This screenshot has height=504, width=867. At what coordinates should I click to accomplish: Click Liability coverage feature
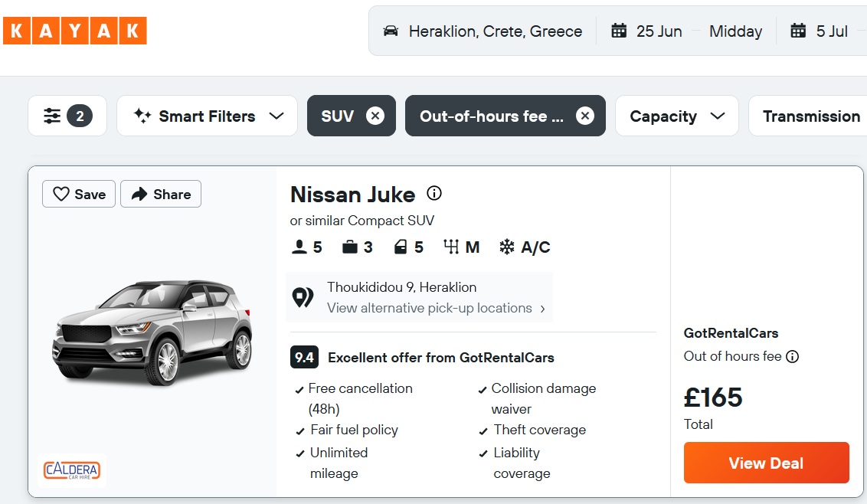tap(515, 463)
